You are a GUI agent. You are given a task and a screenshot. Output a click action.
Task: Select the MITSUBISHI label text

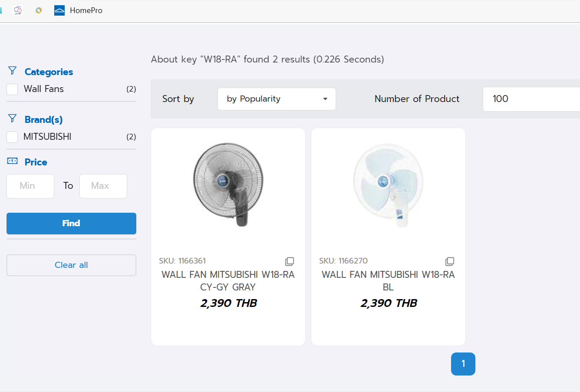click(47, 137)
